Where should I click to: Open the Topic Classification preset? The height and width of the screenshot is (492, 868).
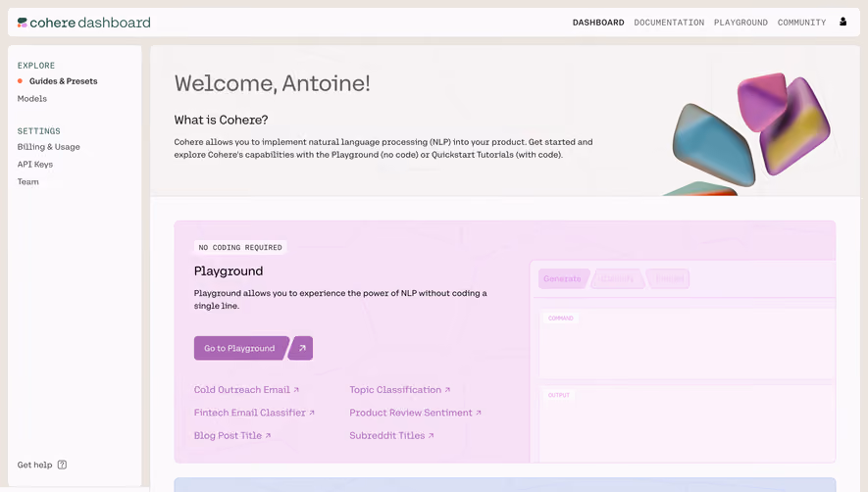tap(400, 390)
